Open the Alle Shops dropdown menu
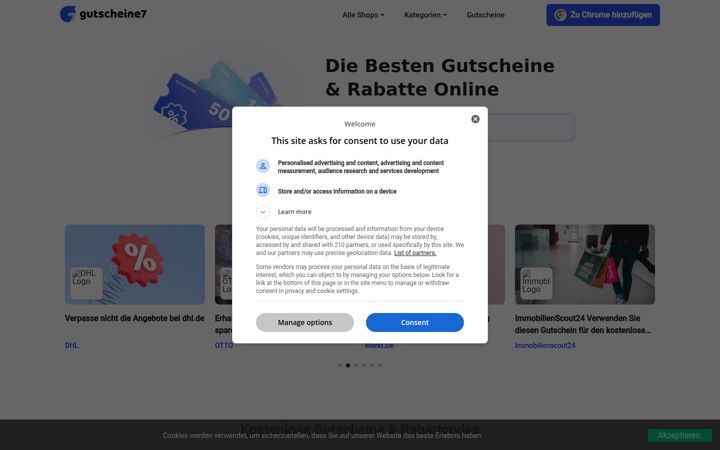 tap(363, 15)
